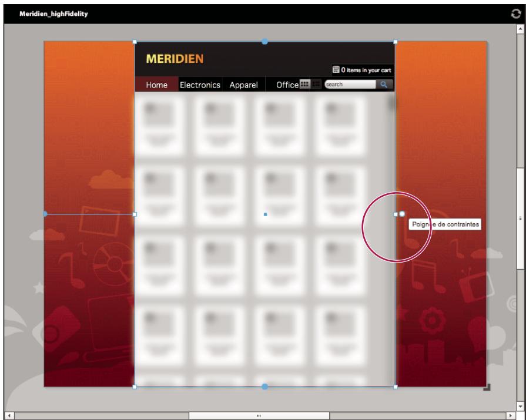
Task: Select the left constraint circle at artboard edge
Action: tap(45, 214)
